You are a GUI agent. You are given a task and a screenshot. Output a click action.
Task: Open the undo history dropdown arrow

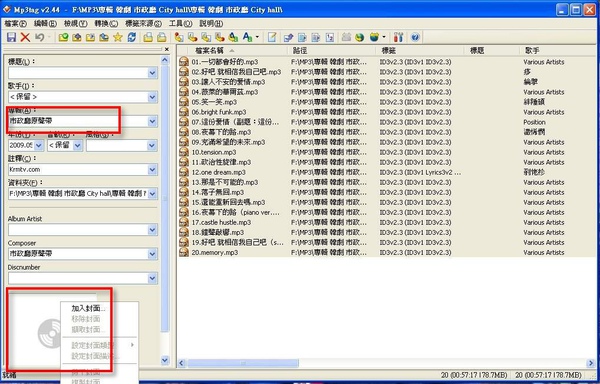(49, 37)
